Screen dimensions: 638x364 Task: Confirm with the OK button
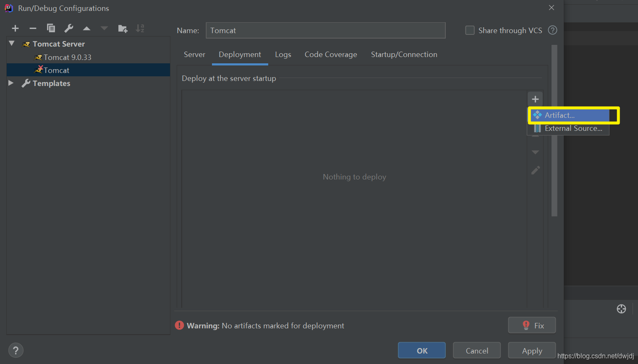pos(422,351)
